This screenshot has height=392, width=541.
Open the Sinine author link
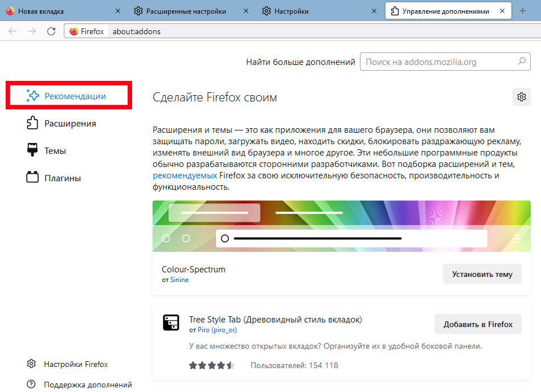tap(179, 280)
